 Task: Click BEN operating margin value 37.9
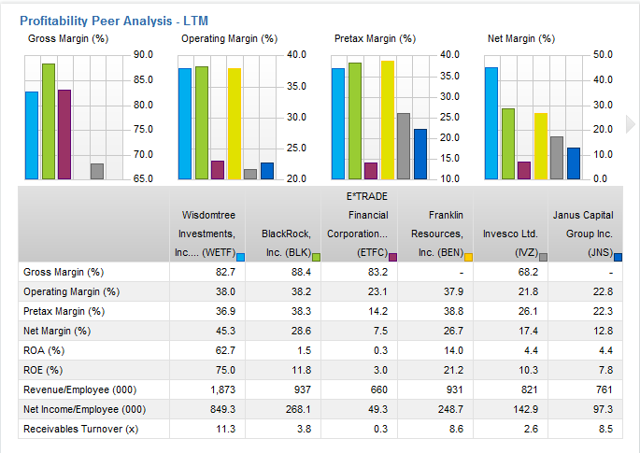(453, 292)
